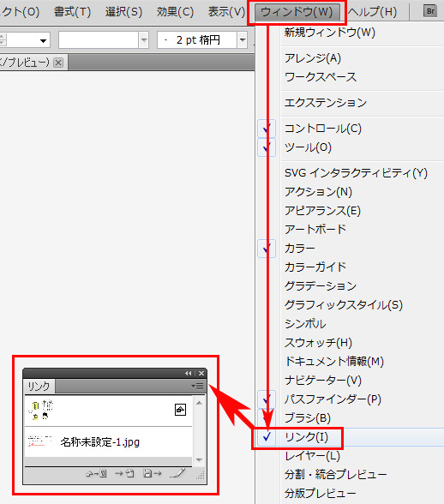Open ヘルプ(H) menu

pos(372,12)
